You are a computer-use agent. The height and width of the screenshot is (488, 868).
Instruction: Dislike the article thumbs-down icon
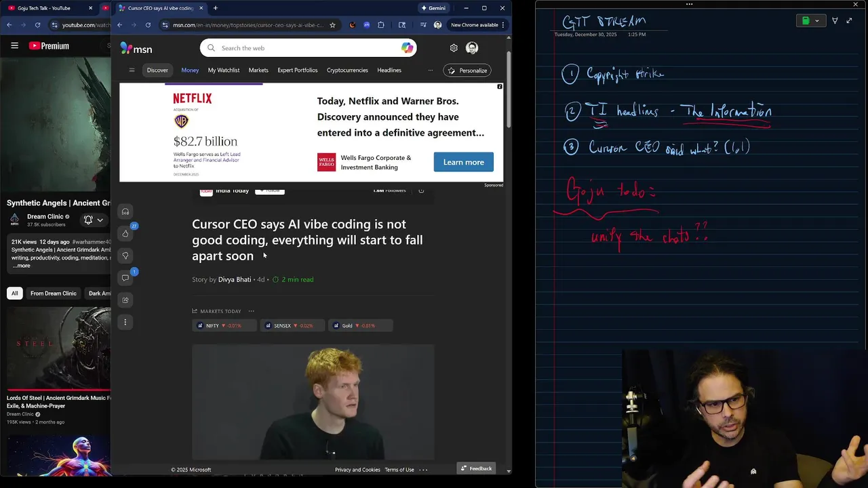[x=125, y=256]
